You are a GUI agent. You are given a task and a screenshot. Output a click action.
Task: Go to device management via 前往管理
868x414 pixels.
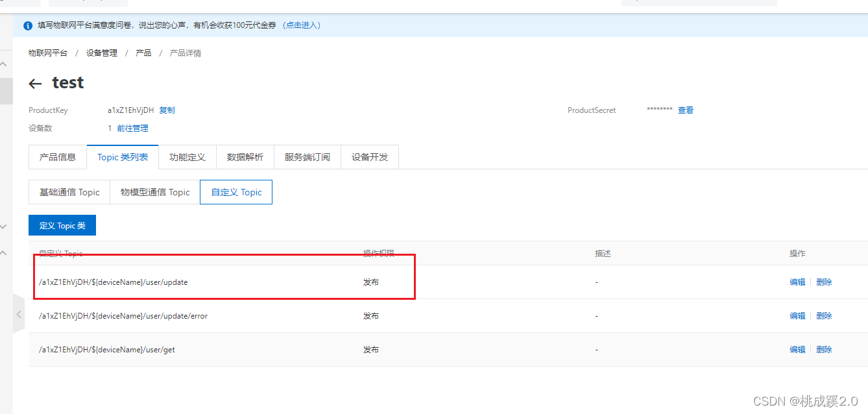[132, 128]
